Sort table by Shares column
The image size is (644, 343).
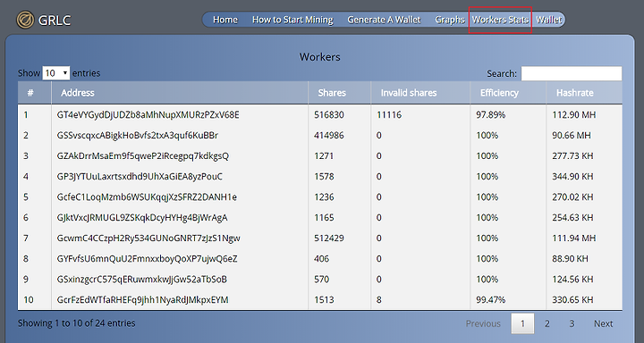pyautogui.click(x=339, y=93)
